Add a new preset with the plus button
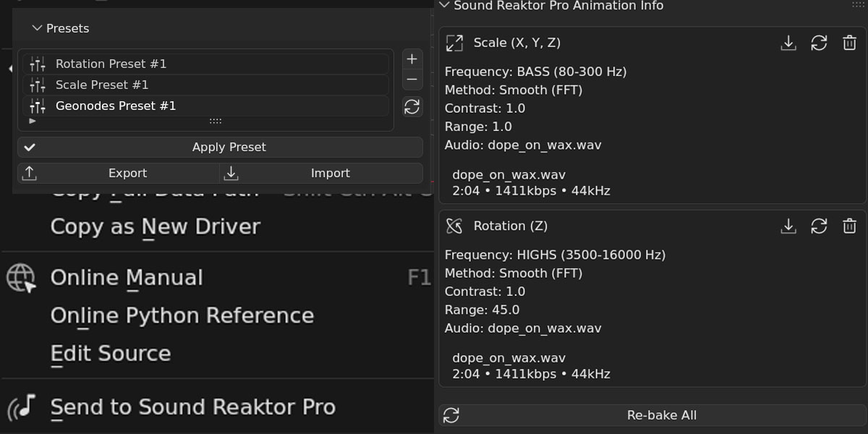This screenshot has width=868, height=434. pyautogui.click(x=412, y=59)
